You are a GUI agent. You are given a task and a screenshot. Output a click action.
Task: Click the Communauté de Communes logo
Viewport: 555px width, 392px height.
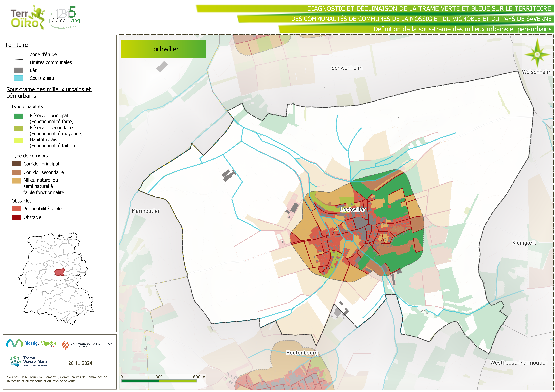[x=87, y=345]
